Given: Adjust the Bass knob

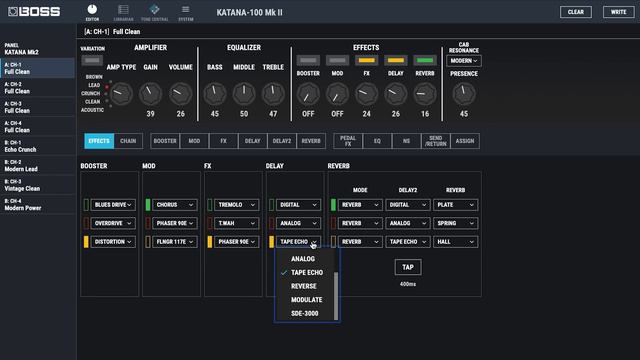Looking at the screenshot, I should [x=215, y=94].
